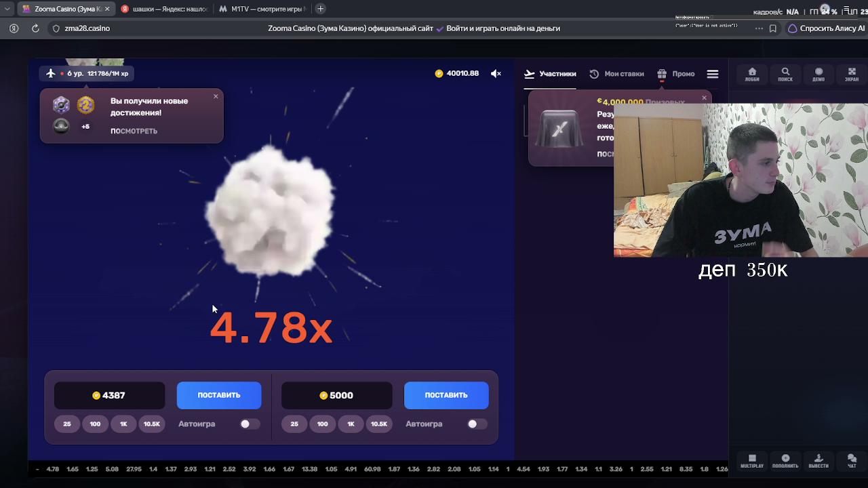Click the 13.38 multiplier in the history bar

pyautogui.click(x=310, y=469)
